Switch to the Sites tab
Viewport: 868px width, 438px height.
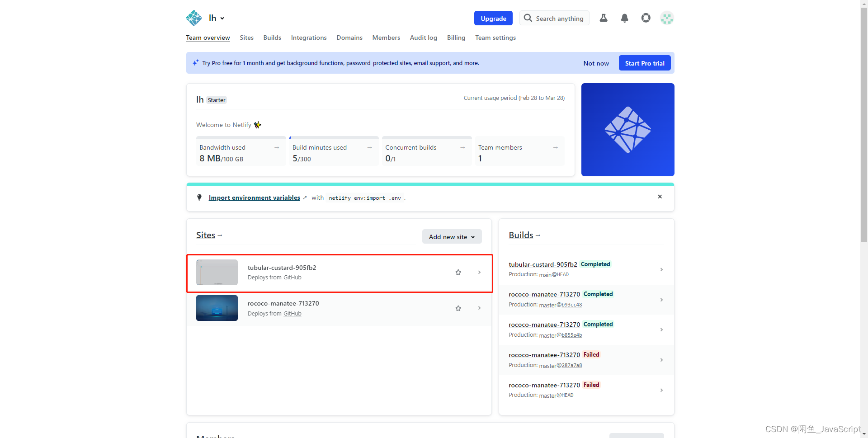pos(246,38)
